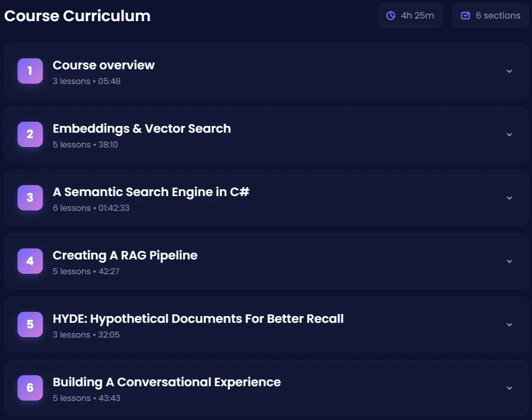
Task: Expand the Course overview chevron
Action: tap(509, 71)
